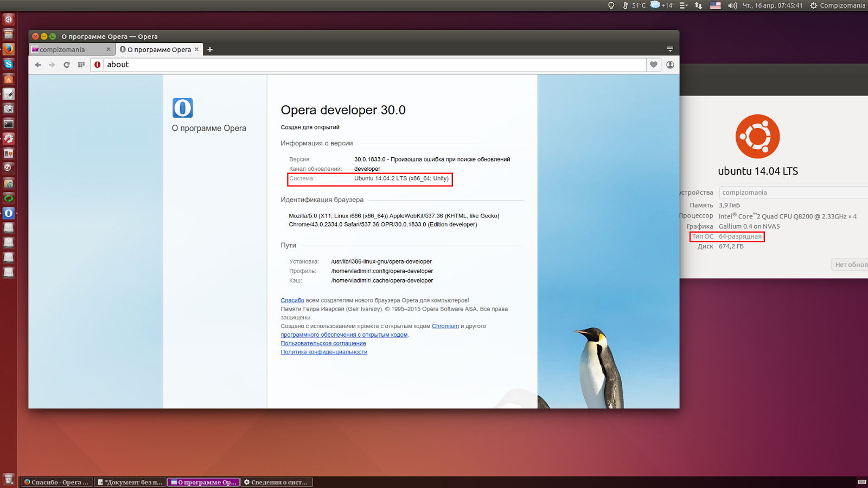Open open-source software link
This screenshot has height=488, width=868.
[344, 335]
